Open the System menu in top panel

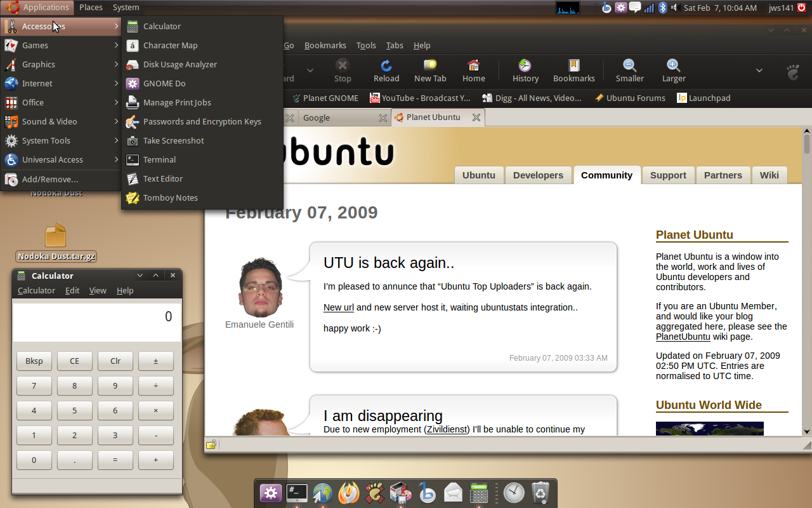pyautogui.click(x=126, y=8)
